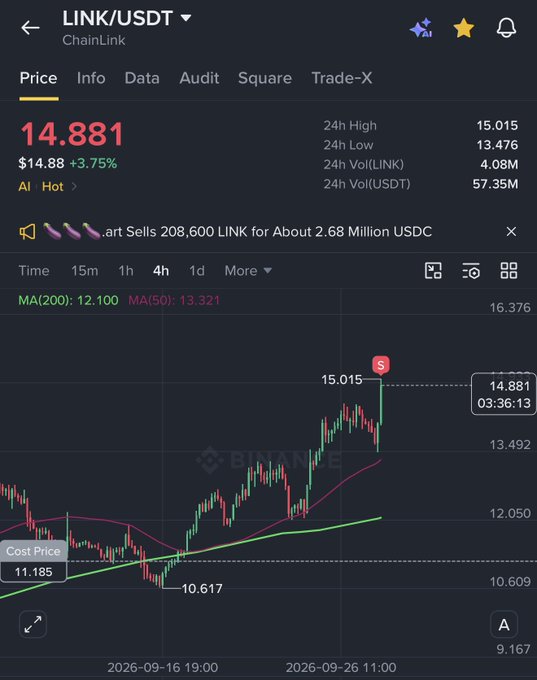This screenshot has width=537, height=680.
Task: Expand chart to fullscreen
Action: tap(33, 624)
